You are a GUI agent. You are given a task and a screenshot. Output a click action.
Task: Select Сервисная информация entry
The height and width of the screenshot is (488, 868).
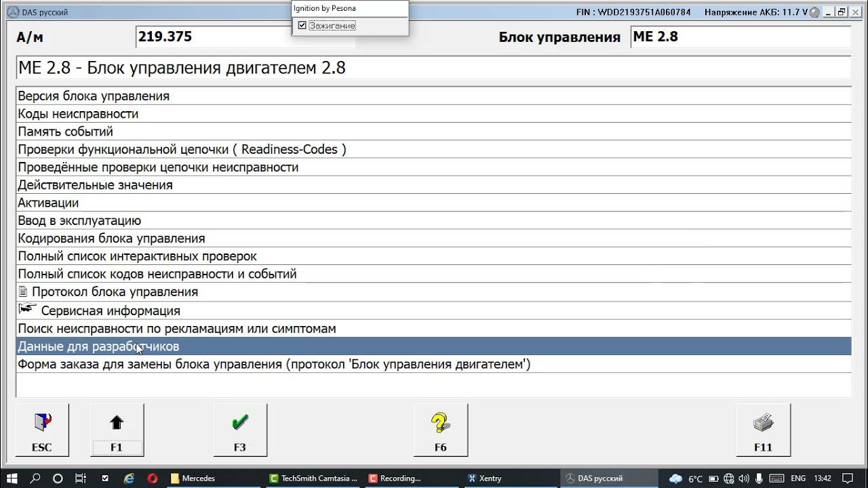(x=434, y=310)
